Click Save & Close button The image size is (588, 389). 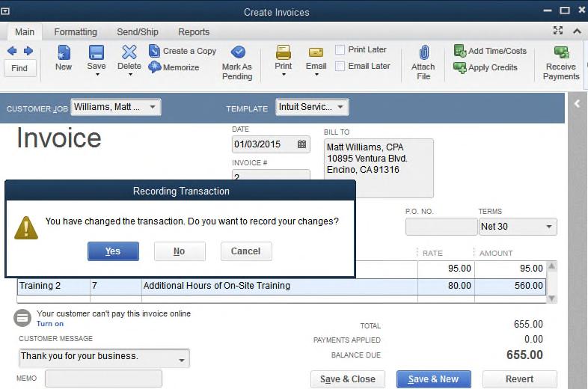point(348,379)
